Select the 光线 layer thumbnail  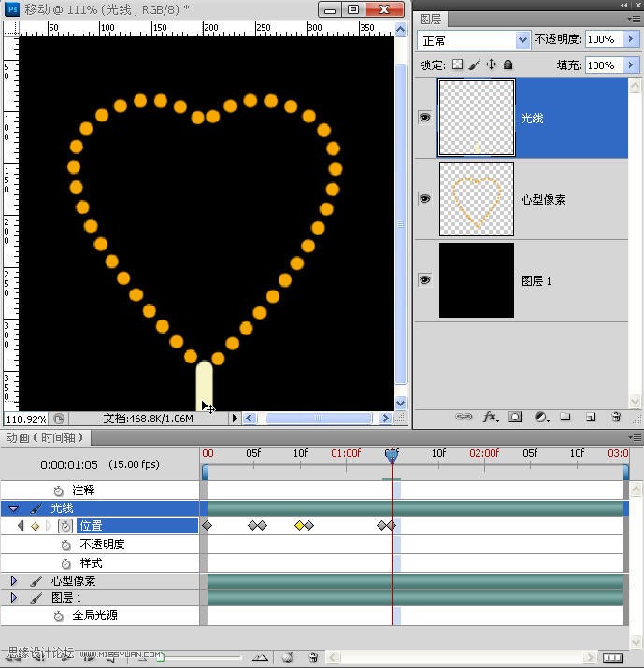click(x=477, y=118)
